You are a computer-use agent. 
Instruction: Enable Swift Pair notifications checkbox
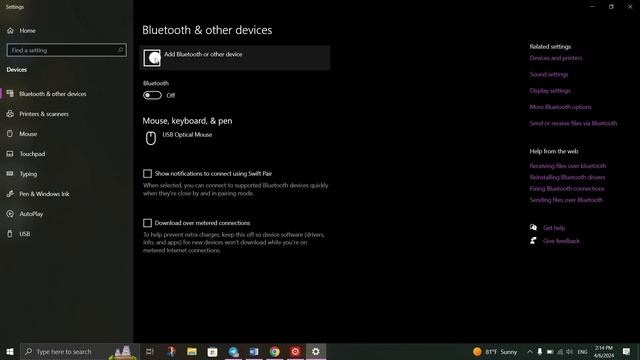click(x=147, y=173)
